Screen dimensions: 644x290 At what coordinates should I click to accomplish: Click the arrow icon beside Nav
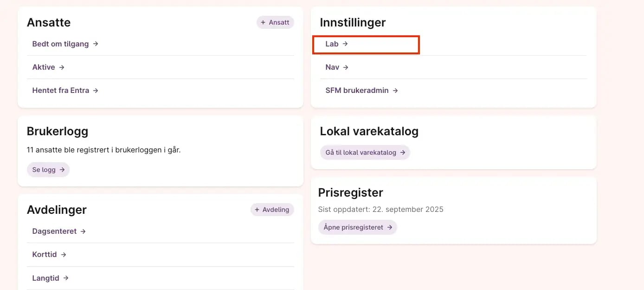click(x=346, y=67)
